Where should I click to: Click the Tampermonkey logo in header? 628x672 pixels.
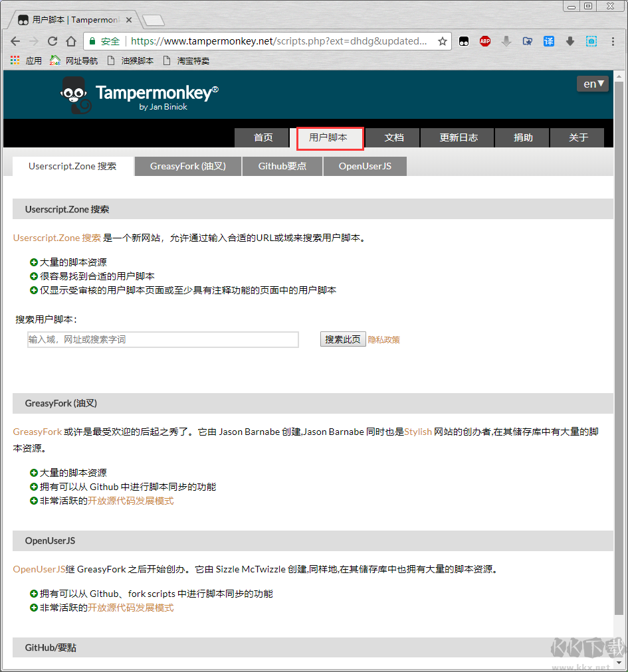click(x=140, y=95)
